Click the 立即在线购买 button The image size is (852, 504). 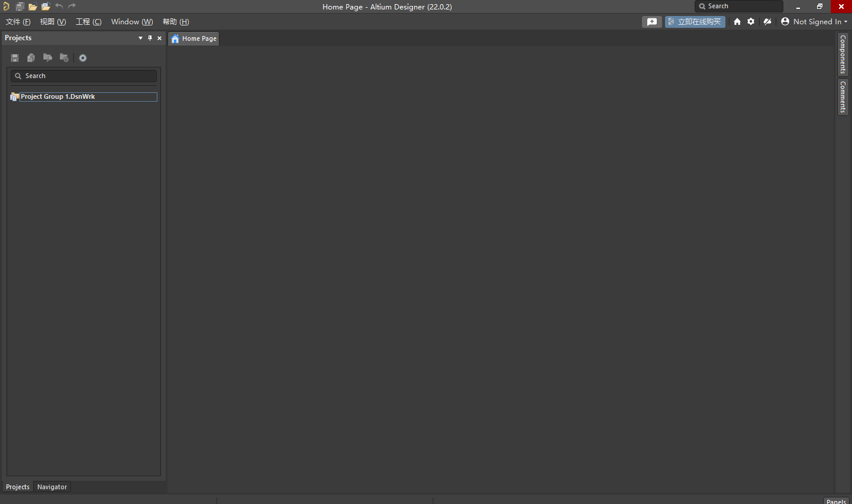[695, 21]
